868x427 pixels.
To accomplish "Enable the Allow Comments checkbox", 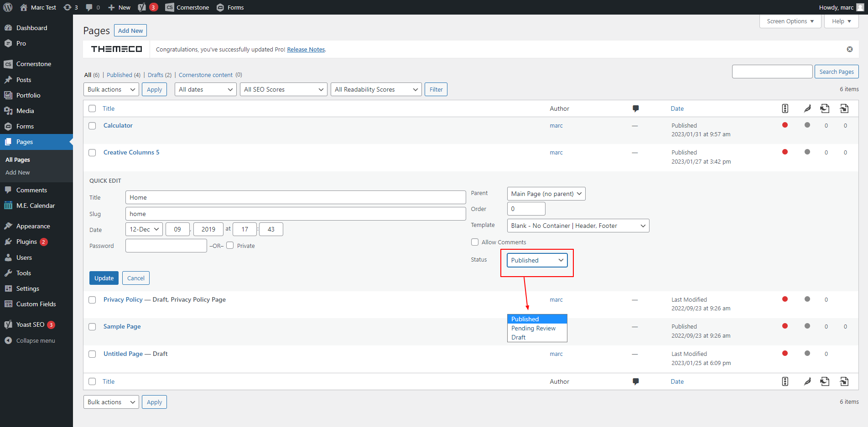I will pos(475,242).
